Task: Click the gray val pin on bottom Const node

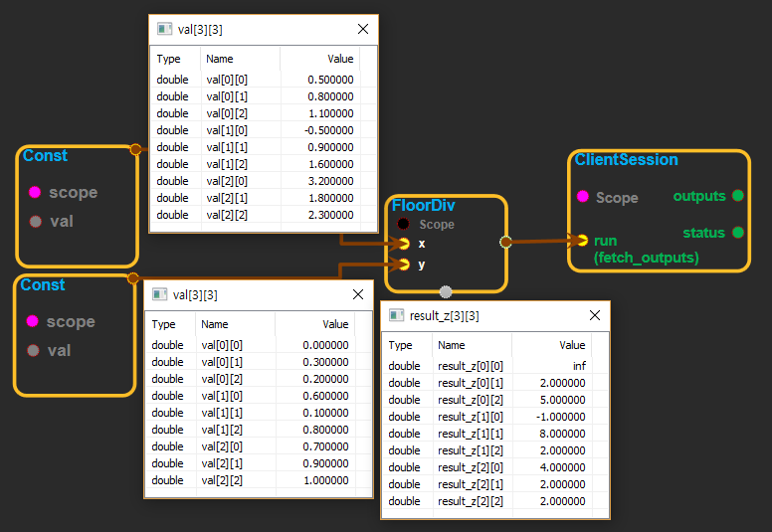Action: click(32, 350)
